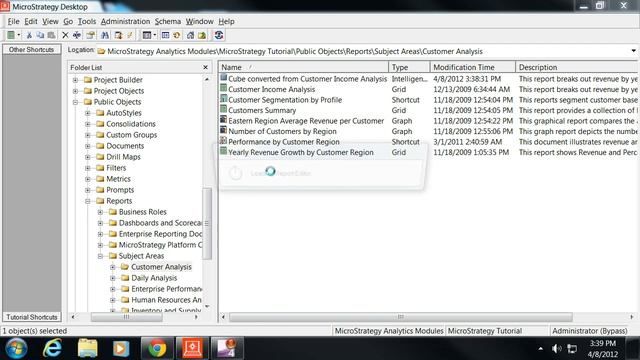The image size is (640, 360).
Task: Expand the Daily Analysis folder node
Action: coord(113,278)
